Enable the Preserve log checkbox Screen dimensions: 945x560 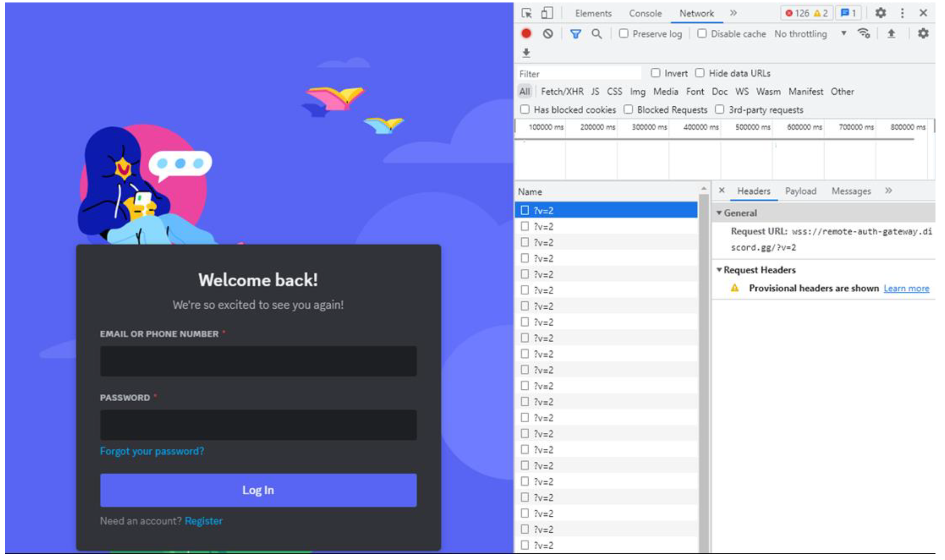[x=623, y=33]
